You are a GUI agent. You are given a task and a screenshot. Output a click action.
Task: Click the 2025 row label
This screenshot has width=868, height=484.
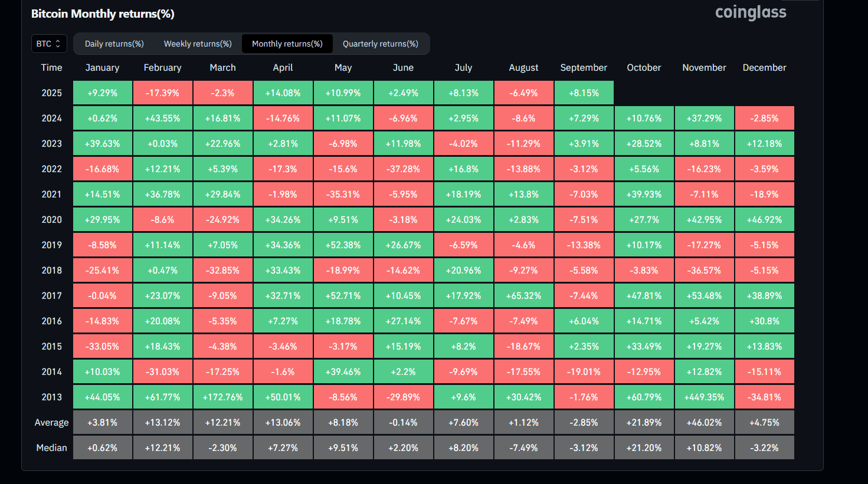[x=51, y=93]
